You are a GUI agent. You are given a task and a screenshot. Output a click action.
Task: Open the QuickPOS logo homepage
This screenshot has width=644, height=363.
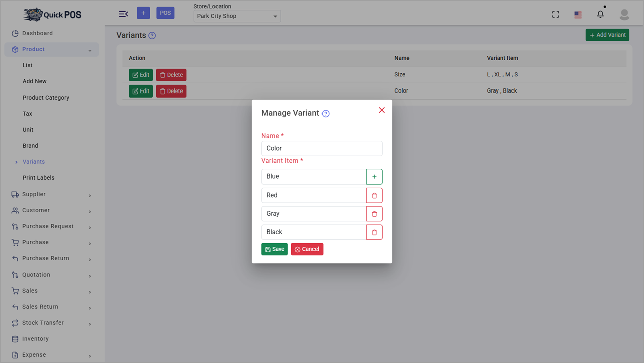point(52,14)
